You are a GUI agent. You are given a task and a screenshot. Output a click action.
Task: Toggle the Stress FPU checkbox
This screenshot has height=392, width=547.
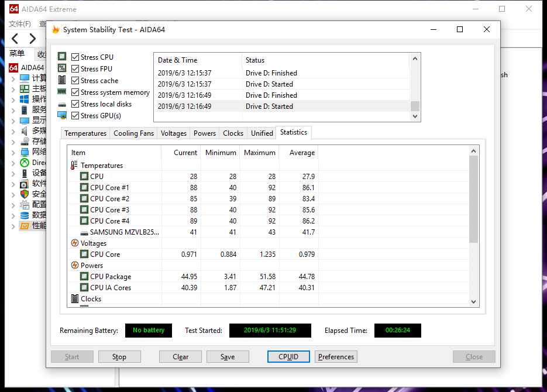tap(75, 68)
